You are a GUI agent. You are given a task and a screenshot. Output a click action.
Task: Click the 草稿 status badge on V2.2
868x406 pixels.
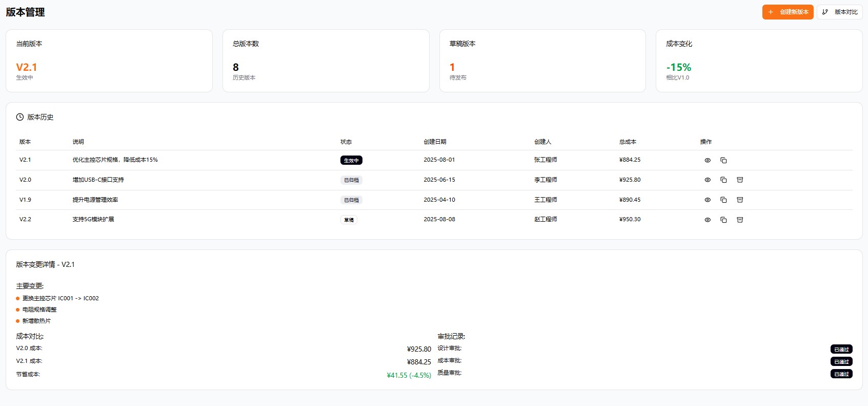(x=349, y=220)
